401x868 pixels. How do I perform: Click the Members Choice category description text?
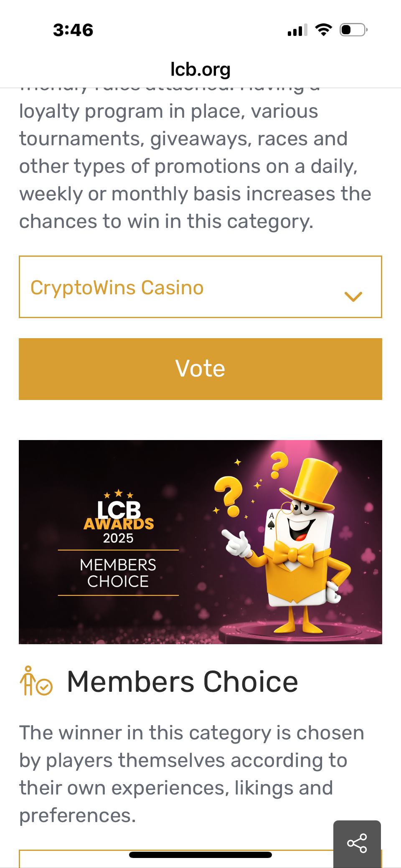(192, 774)
